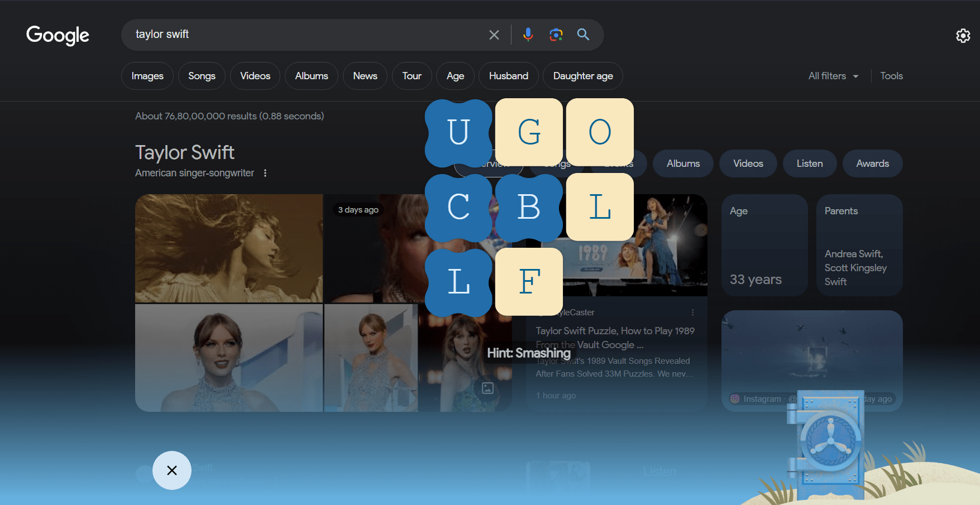Select the C puzzle tile
Viewport: 980px width, 505px height.
coord(458,208)
